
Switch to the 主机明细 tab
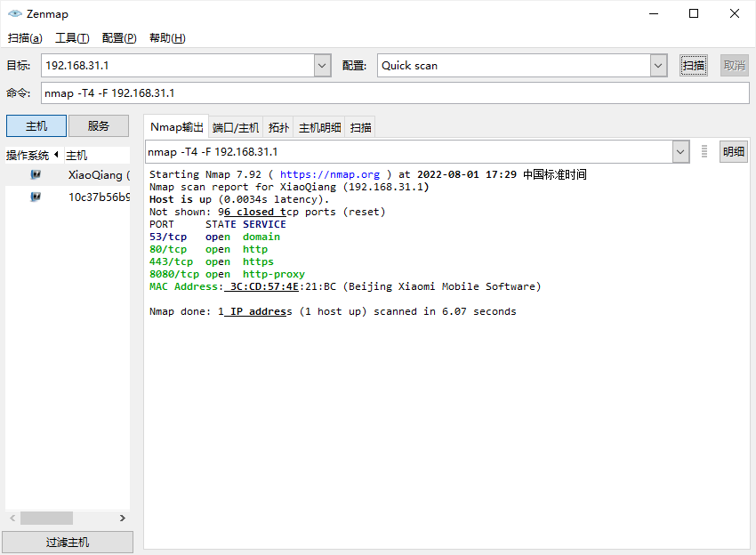(319, 128)
